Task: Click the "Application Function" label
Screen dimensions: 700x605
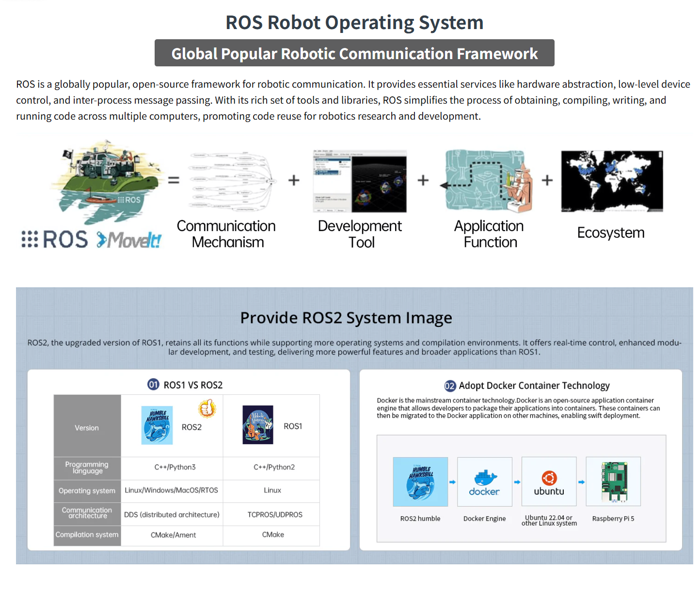Action: (489, 234)
